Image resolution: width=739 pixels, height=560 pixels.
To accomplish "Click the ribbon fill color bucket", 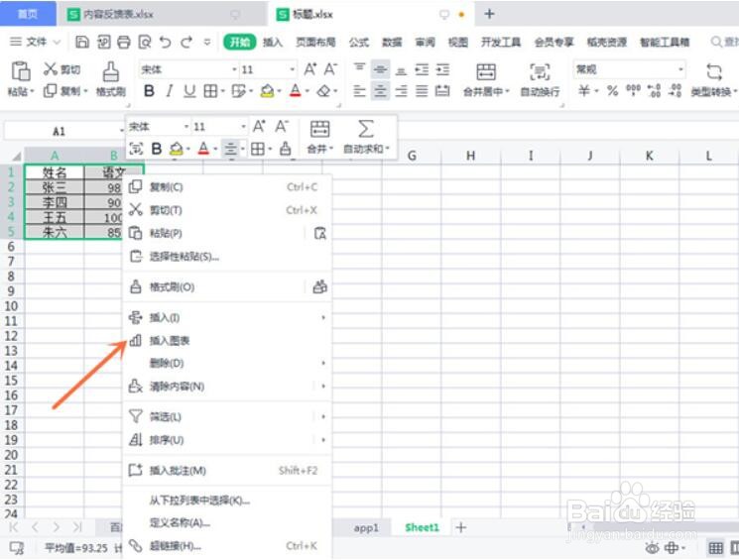I will coord(267,90).
